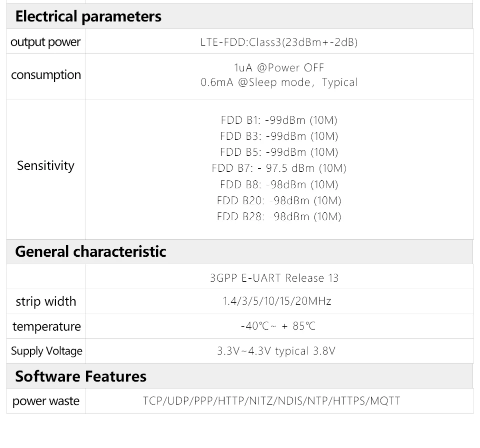Image resolution: width=480 pixels, height=448 pixels.
Task: Click the 1uA @Power OFF text
Action: pos(279,67)
